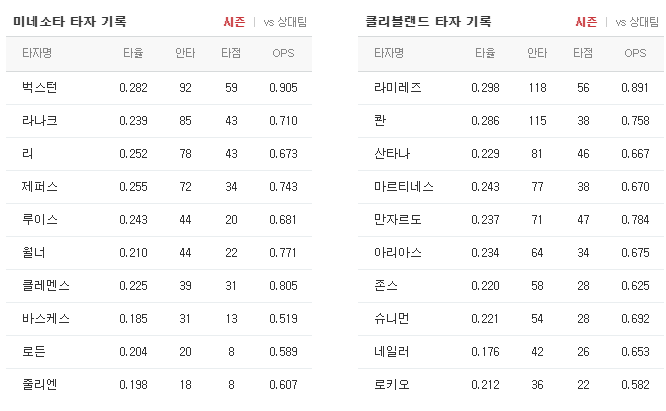Click 안타 column header in 클리블랜드 table
666x411 pixels.
click(537, 53)
